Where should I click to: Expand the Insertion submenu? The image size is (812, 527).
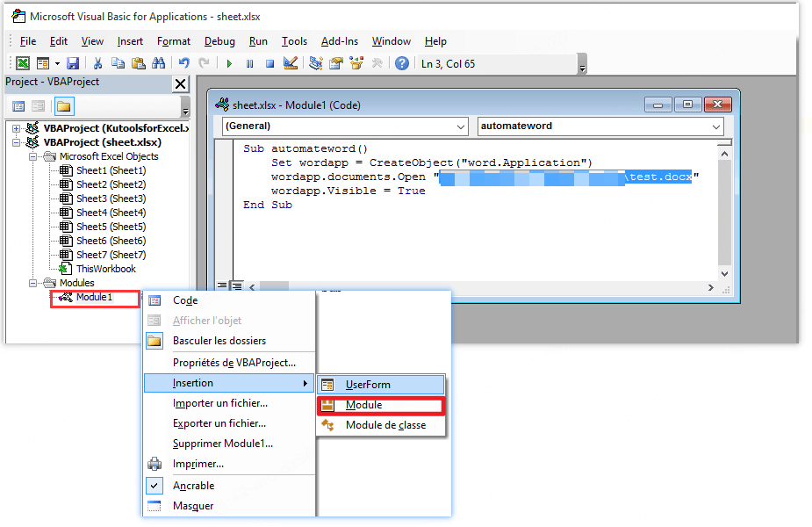pyautogui.click(x=229, y=383)
